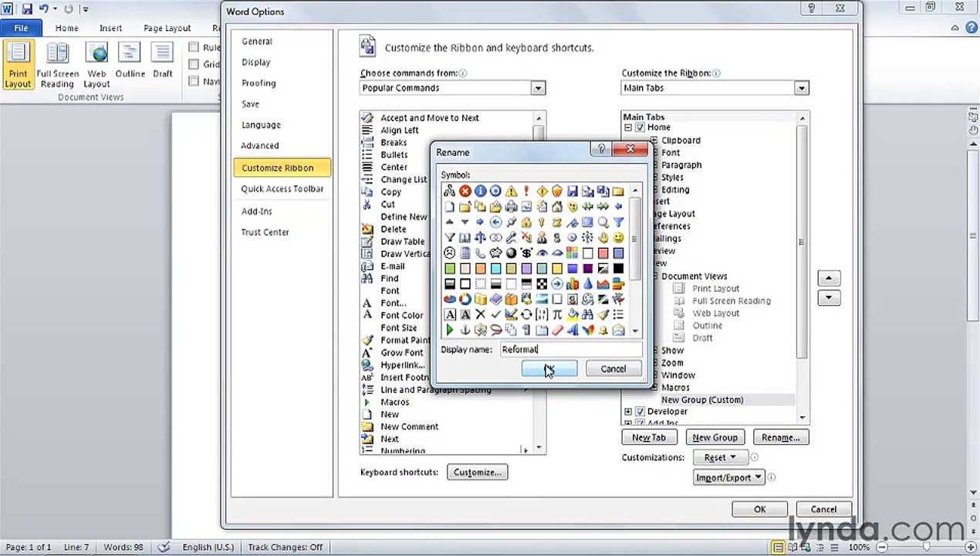This screenshot has height=556, width=980.
Task: Pick the solid orange color square
Action: click(x=480, y=269)
